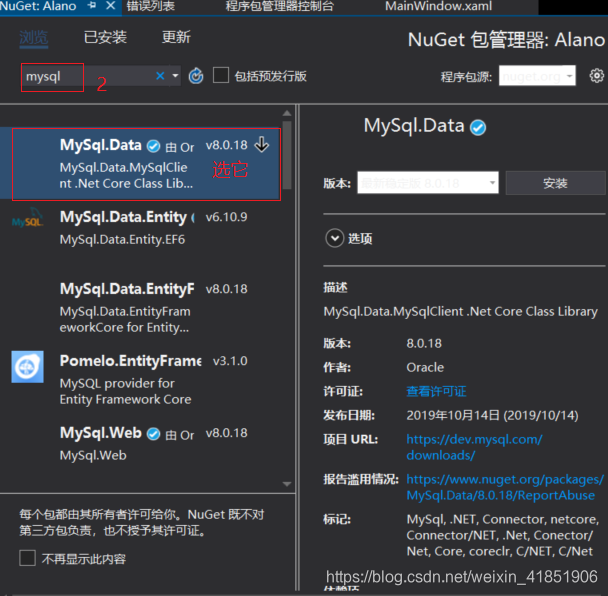Click the mysql search input field
This screenshot has width=608, height=596.
pyautogui.click(x=88, y=76)
